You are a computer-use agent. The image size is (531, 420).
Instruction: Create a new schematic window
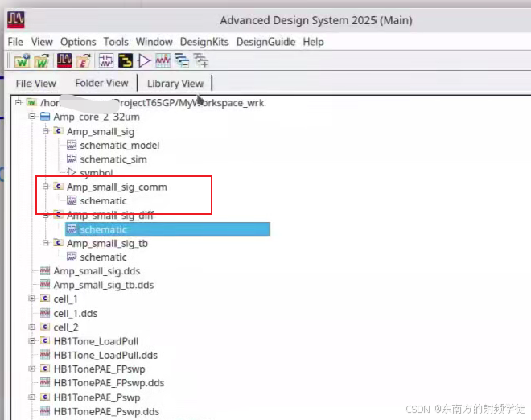106,61
